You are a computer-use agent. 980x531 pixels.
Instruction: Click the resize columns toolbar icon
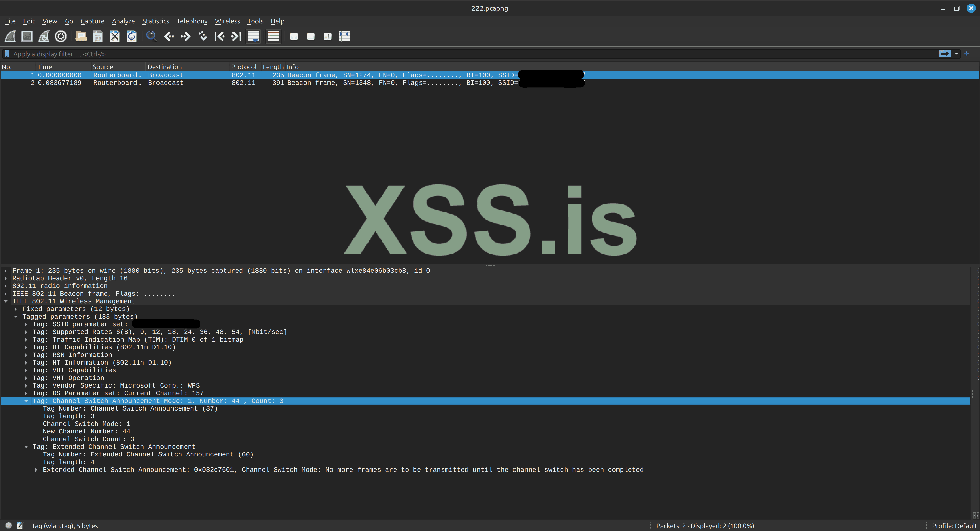tap(344, 37)
